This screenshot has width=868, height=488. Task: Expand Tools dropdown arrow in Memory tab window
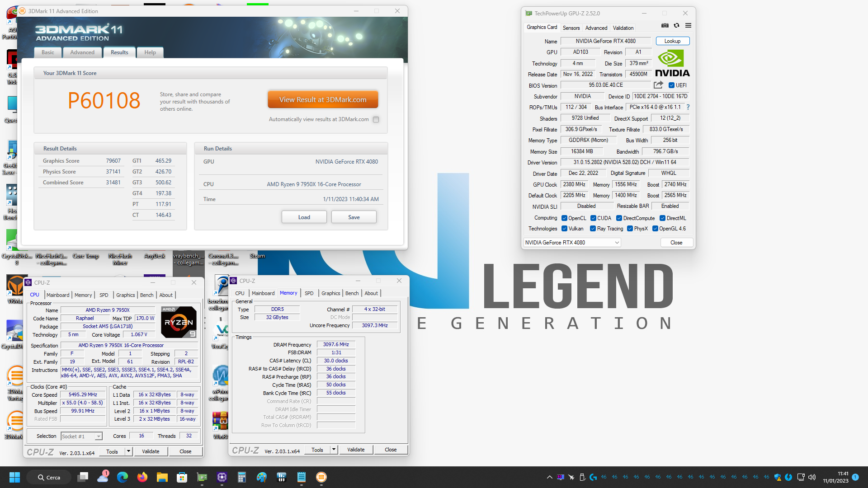coord(334,450)
